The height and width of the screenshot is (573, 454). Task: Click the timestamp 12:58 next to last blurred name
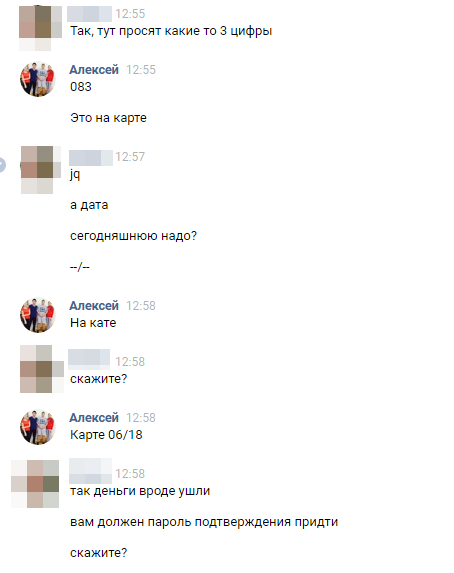pos(130,474)
